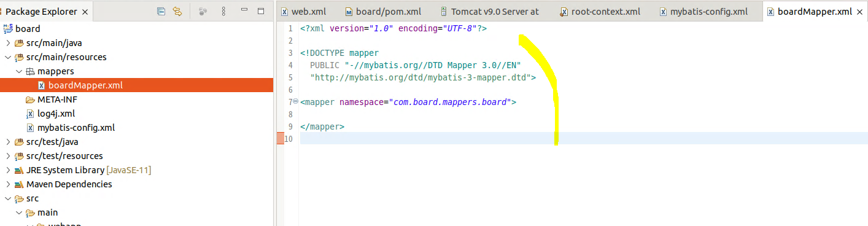This screenshot has width=868, height=226.
Task: Open the Package Explorer three-dot View Menu
Action: click(x=223, y=11)
